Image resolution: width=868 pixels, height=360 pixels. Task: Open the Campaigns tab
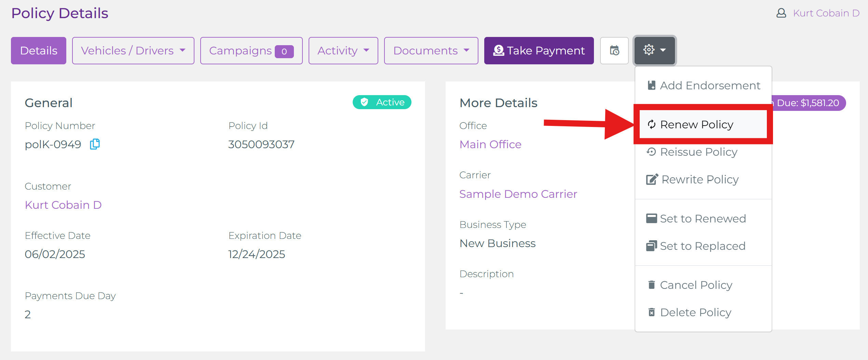[251, 51]
